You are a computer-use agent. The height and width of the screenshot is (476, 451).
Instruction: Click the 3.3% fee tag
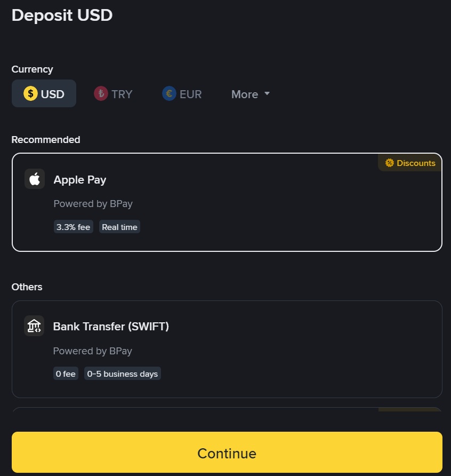coord(74,227)
